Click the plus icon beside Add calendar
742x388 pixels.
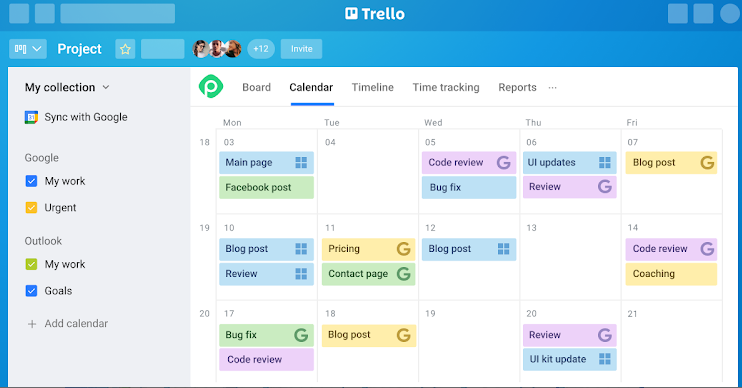pyautogui.click(x=32, y=324)
